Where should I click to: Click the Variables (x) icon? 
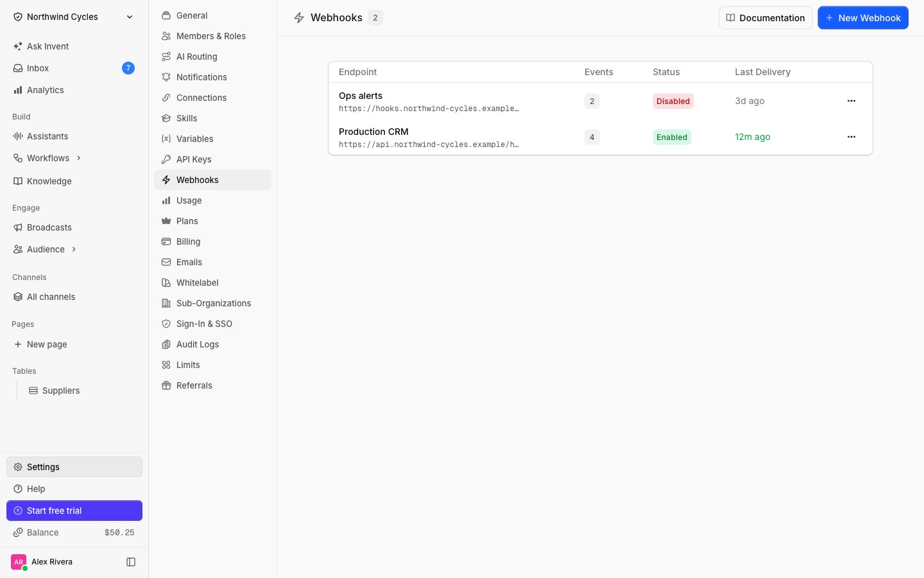166,139
